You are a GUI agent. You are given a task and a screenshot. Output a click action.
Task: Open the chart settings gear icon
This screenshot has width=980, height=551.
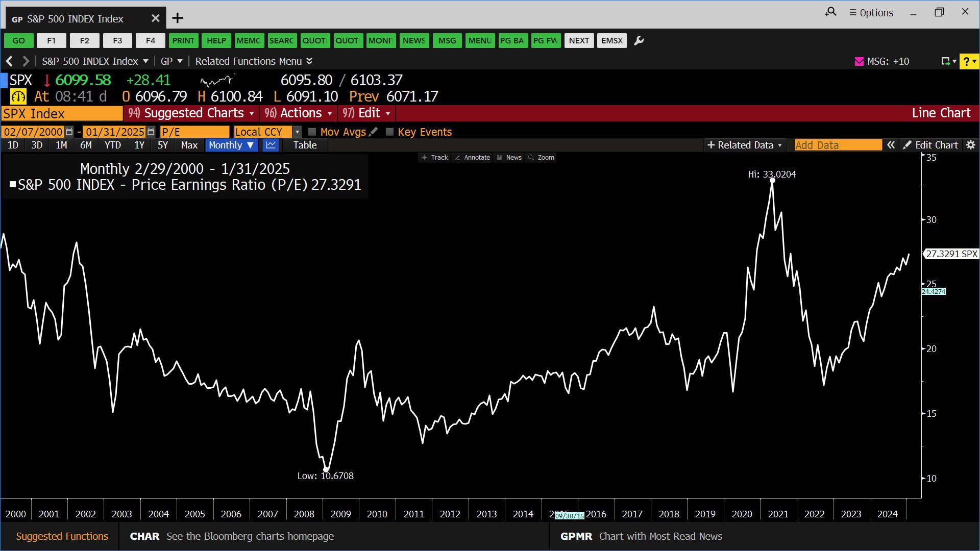[971, 145]
